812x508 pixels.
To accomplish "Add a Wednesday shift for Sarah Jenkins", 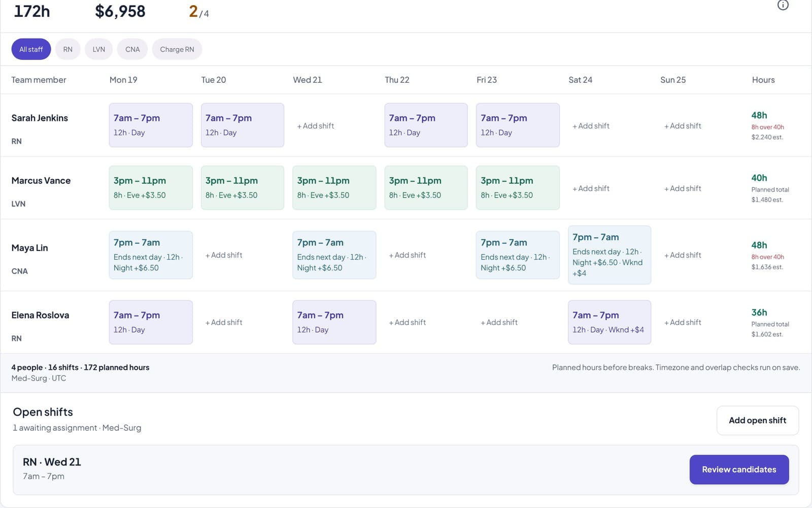I will point(316,125).
